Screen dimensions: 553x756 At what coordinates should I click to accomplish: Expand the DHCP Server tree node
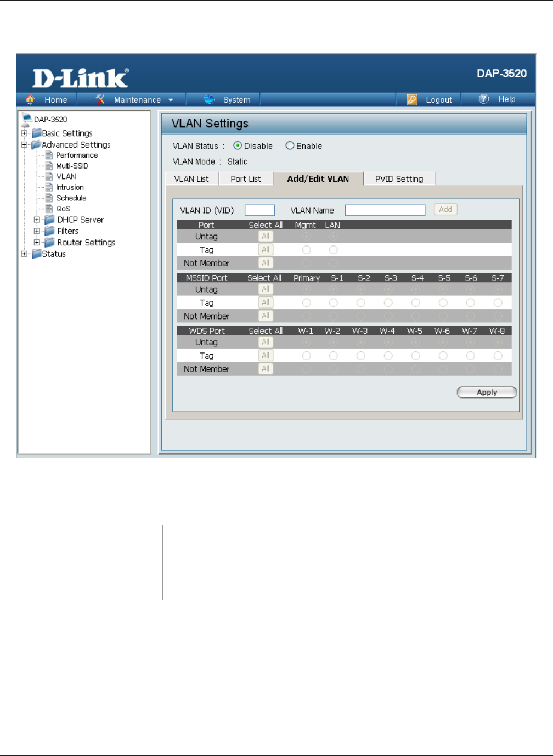point(37,220)
